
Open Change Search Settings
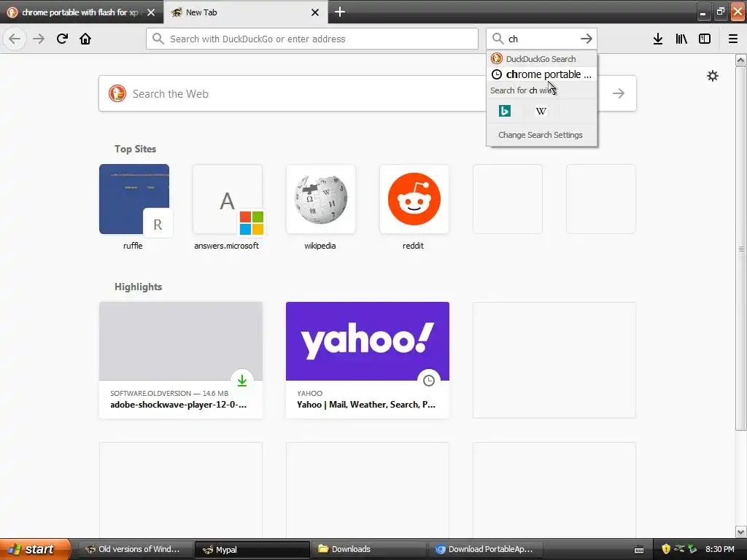click(541, 135)
